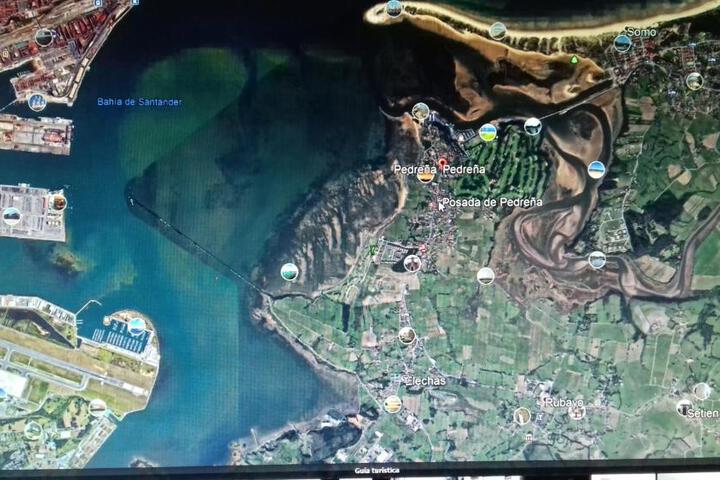Click Pedreña label left of red pin

pyautogui.click(x=415, y=169)
